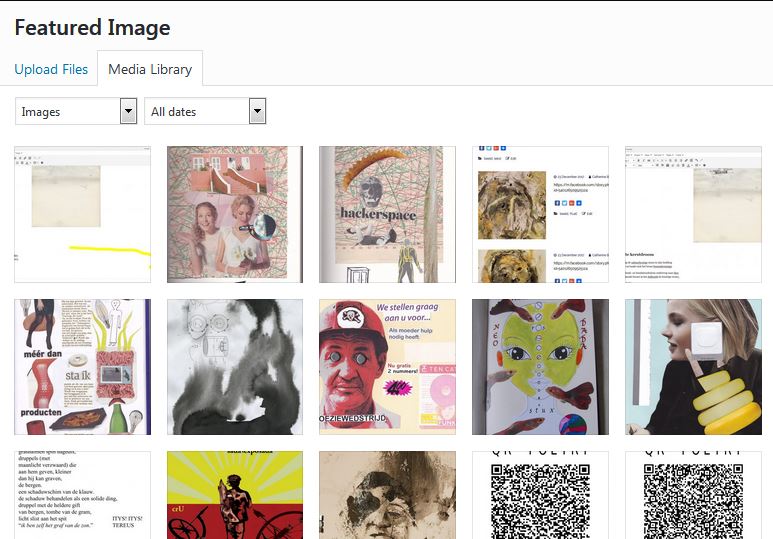Choose the poem text image thumbnail
This screenshot has height=539, width=773.
click(82, 495)
